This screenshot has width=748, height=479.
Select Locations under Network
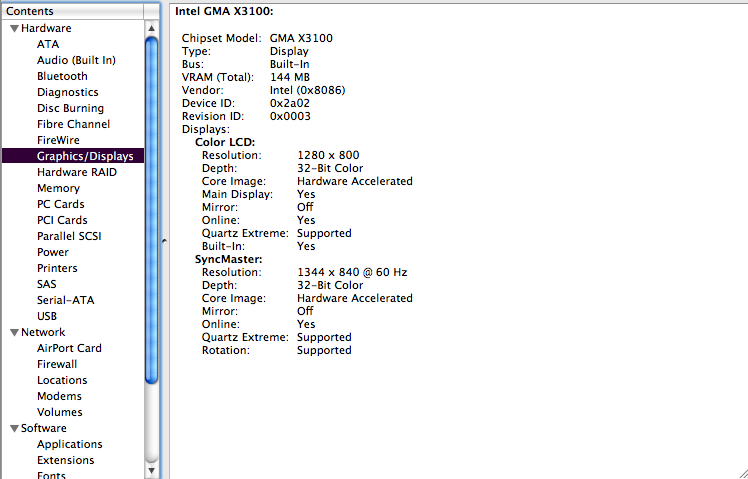[x=62, y=380]
